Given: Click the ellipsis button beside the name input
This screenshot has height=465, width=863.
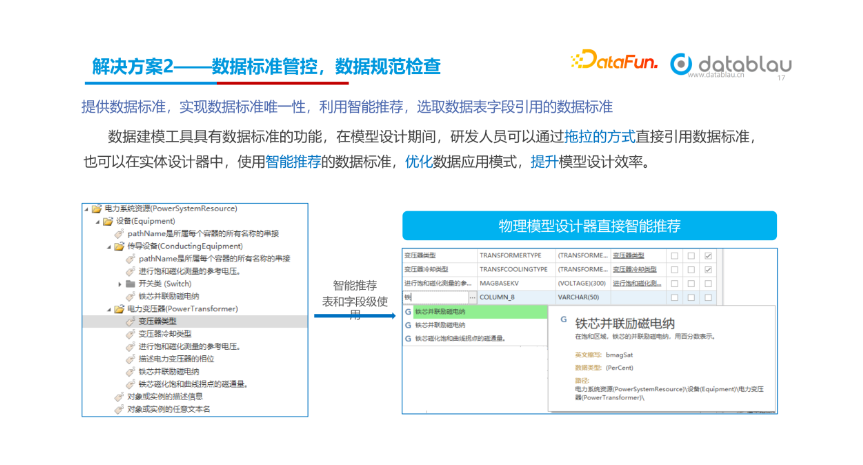Looking at the screenshot, I should click(x=472, y=297).
